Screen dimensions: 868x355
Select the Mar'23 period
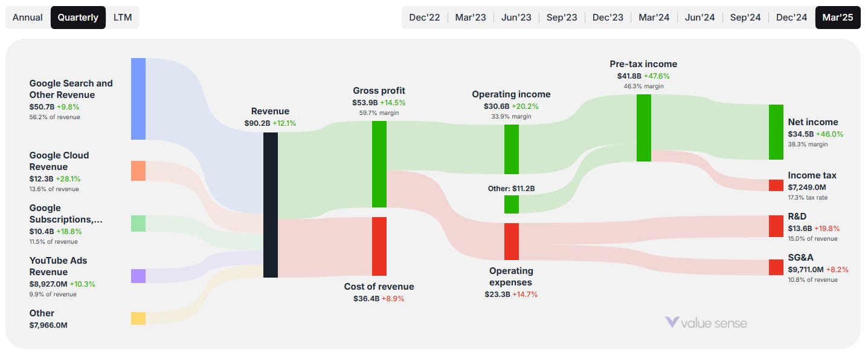(471, 18)
